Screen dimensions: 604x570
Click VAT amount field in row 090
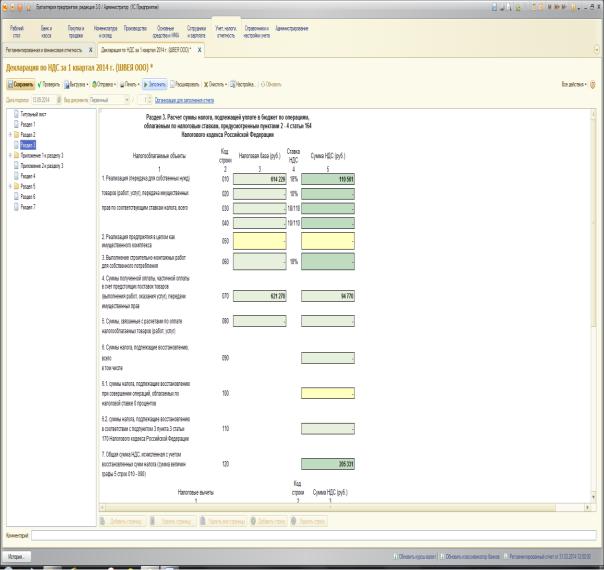(328, 358)
